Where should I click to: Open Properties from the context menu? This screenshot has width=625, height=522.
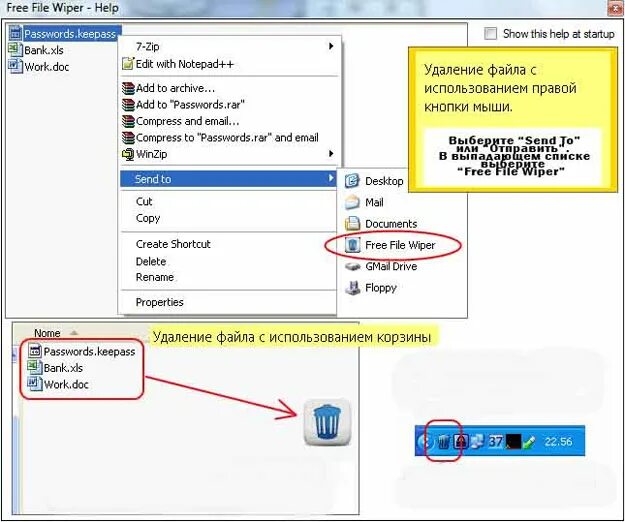tap(159, 302)
